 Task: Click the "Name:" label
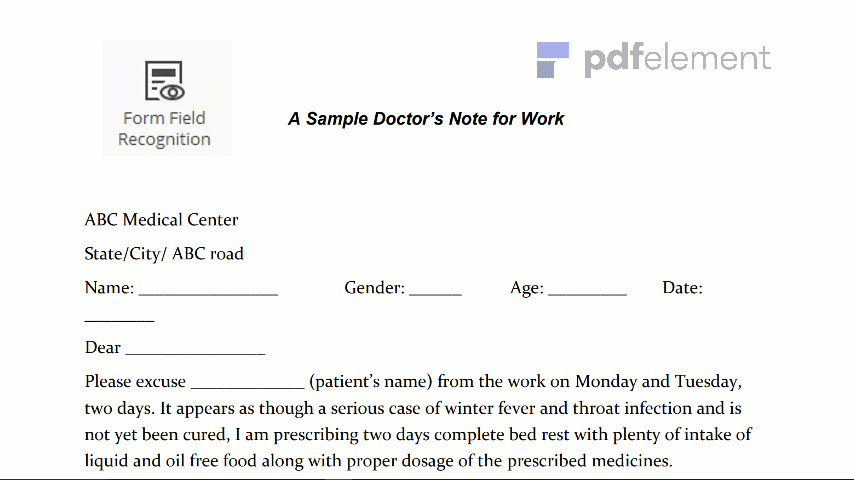coord(109,288)
